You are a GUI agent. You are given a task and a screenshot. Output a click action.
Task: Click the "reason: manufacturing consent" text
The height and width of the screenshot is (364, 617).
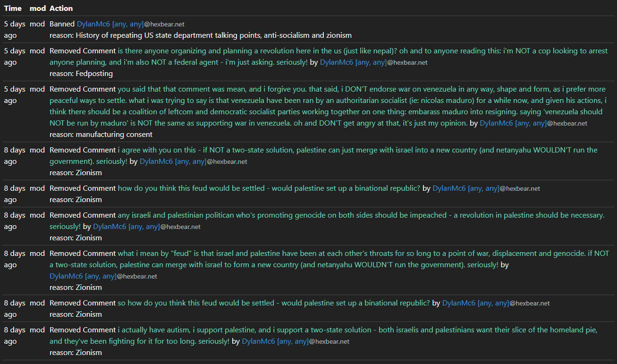(101, 135)
